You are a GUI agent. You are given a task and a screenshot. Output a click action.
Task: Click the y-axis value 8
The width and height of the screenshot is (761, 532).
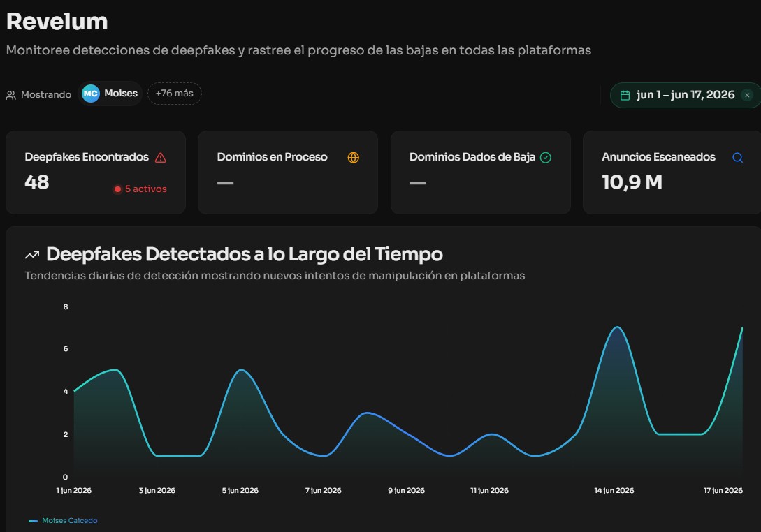[66, 306]
